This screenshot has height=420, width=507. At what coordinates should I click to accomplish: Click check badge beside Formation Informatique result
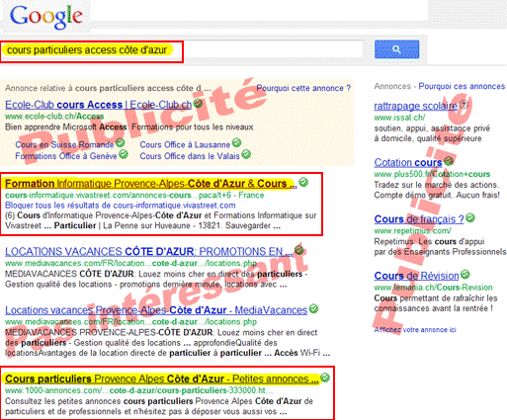tap(303, 182)
